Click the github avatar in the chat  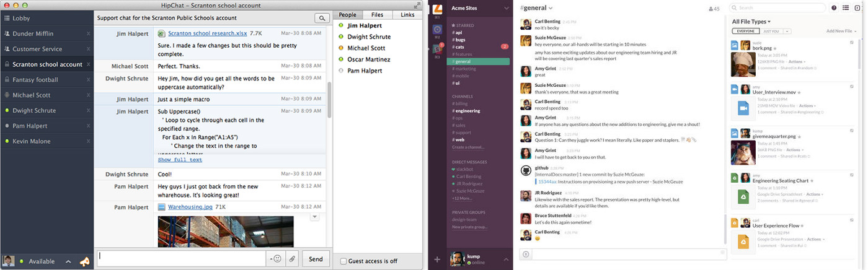pyautogui.click(x=525, y=171)
